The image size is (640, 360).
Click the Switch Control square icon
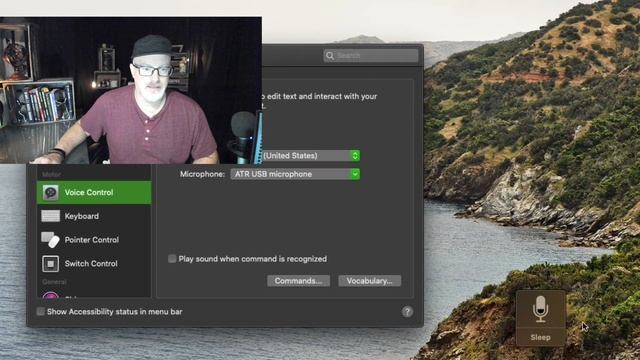(51, 264)
